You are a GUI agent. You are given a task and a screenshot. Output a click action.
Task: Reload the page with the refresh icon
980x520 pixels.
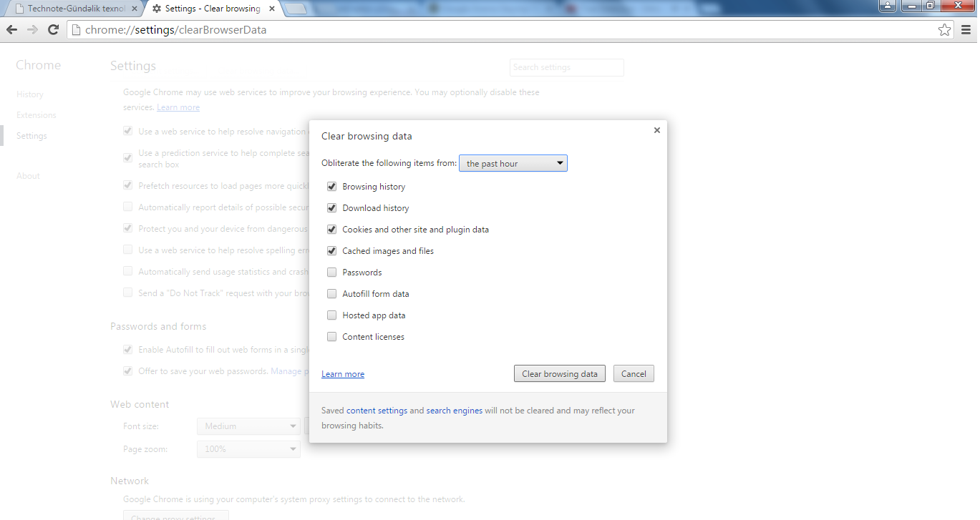pos(53,29)
